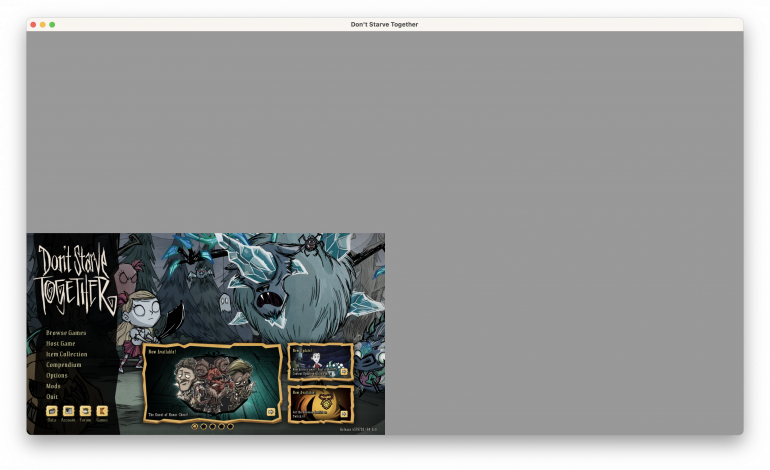Select the fourth carousel page dot
The image size is (770, 470).
tap(221, 426)
